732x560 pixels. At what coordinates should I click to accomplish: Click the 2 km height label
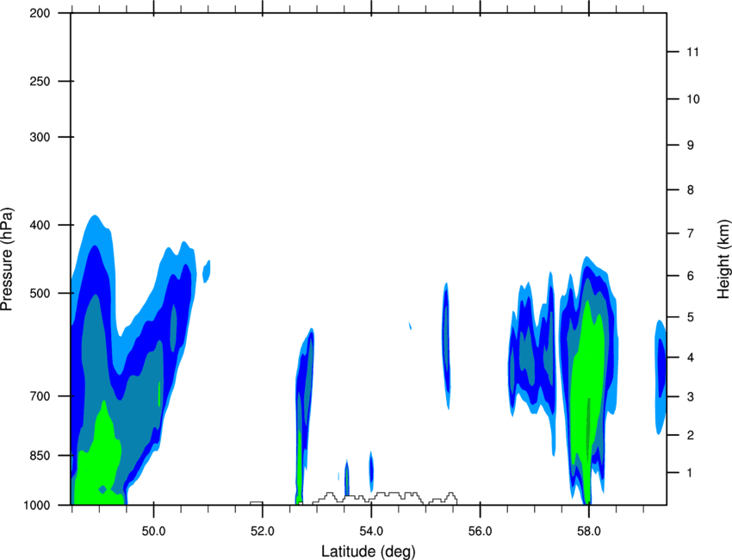pyautogui.click(x=691, y=435)
